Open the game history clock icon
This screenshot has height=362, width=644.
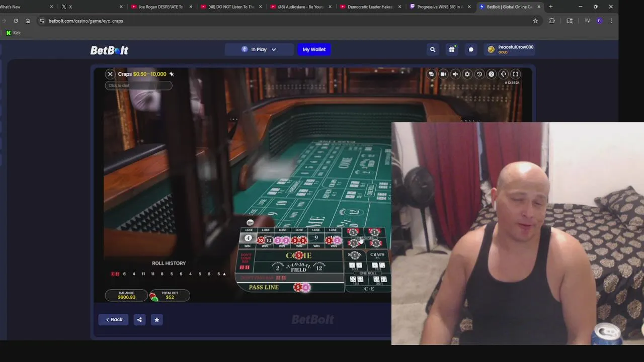pyautogui.click(x=479, y=74)
